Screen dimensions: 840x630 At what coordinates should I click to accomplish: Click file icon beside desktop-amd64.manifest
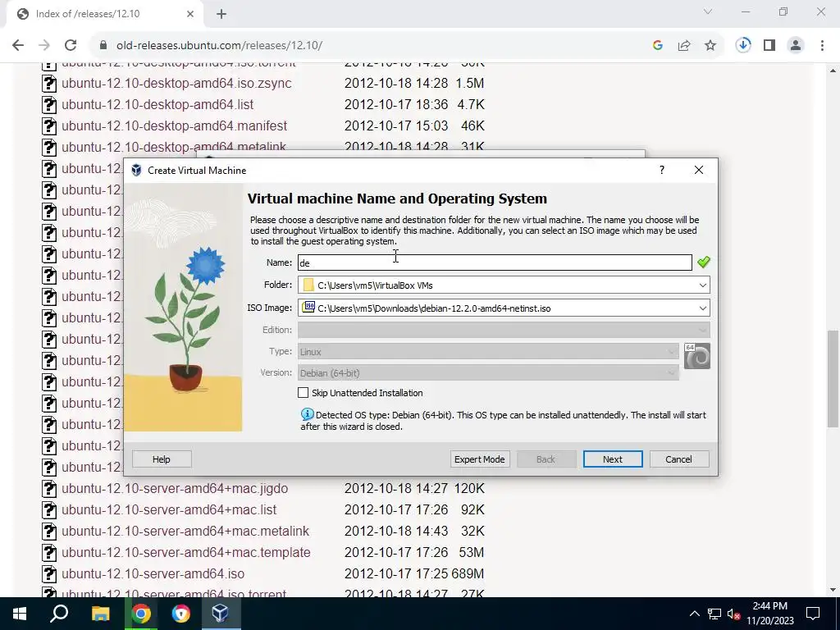pos(49,126)
